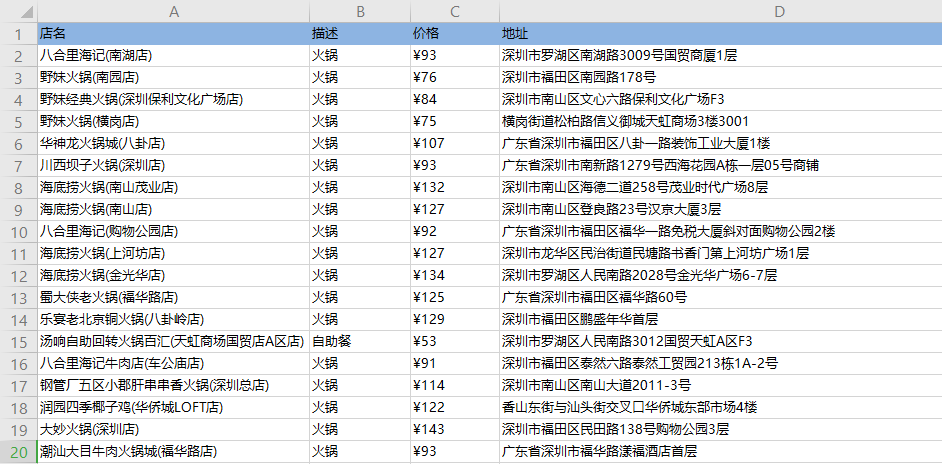Click address 深圳市南山区南山大道2011-3号

click(720, 386)
